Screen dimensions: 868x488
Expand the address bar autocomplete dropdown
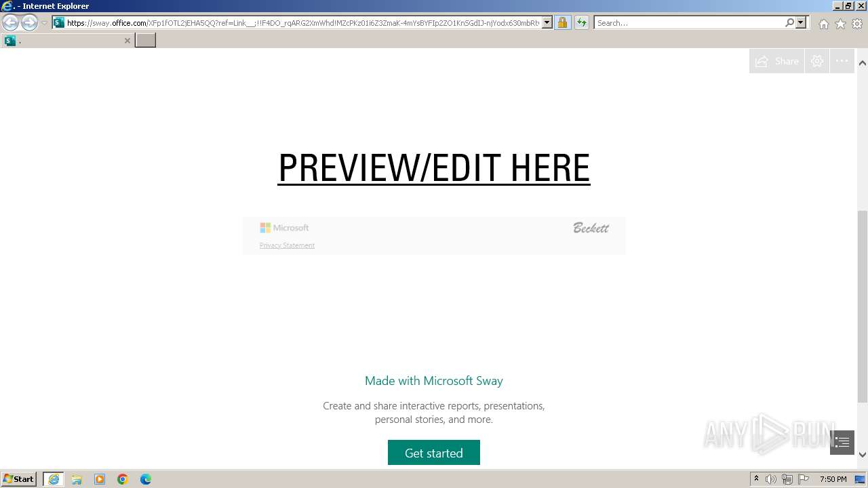point(547,23)
